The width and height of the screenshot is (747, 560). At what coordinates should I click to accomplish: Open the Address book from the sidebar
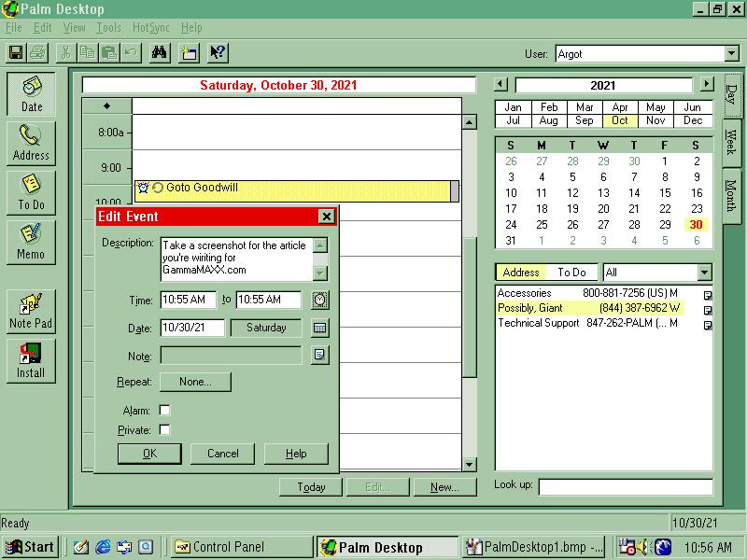point(31,144)
